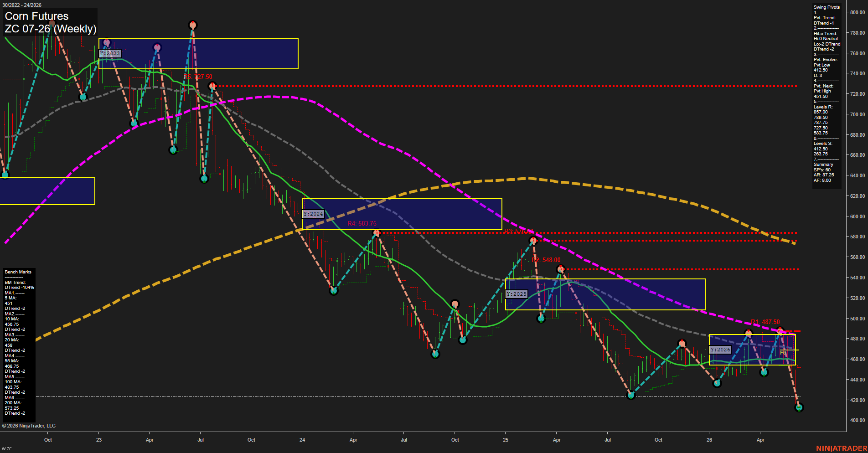868x453 pixels.
Task: Click the 5 MA: label
Action: pyautogui.click(x=10, y=298)
